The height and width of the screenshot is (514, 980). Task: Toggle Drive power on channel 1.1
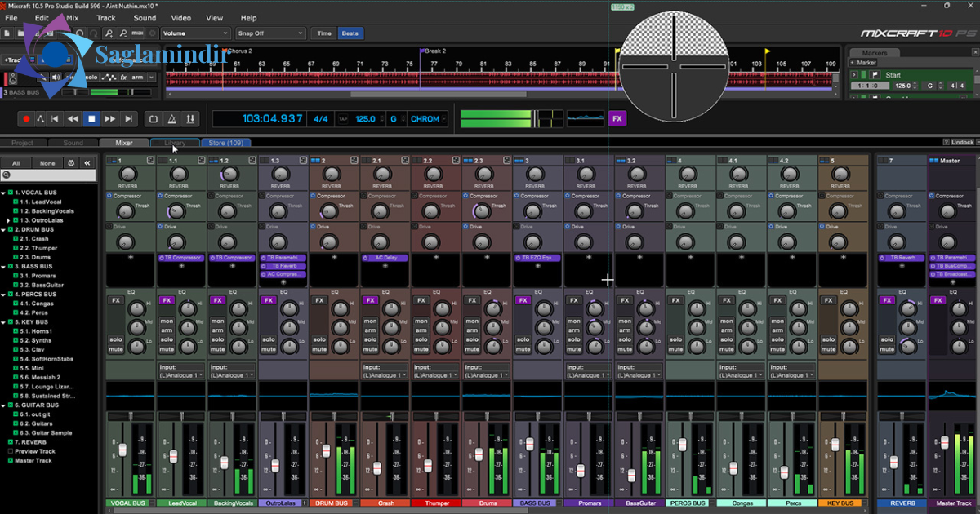click(160, 227)
